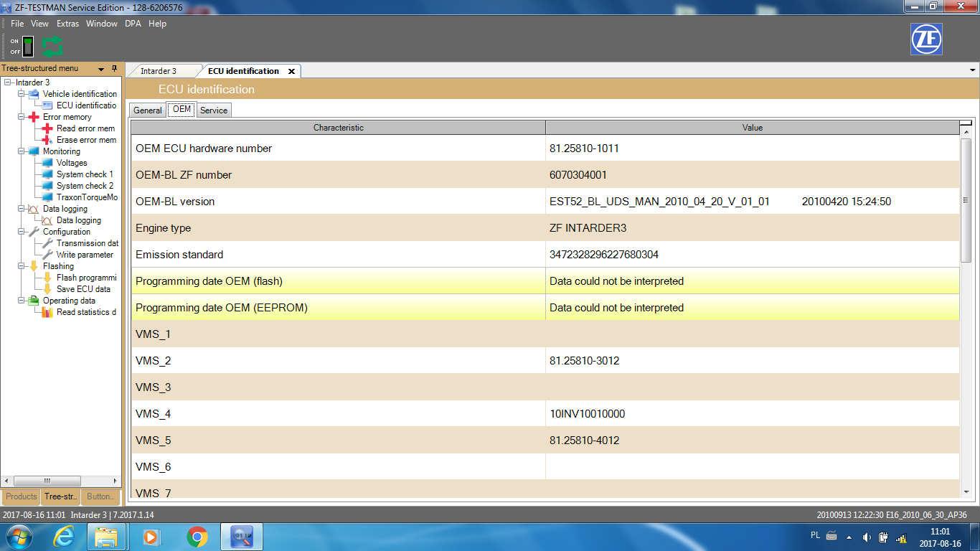Open the DPA menu

[133, 24]
